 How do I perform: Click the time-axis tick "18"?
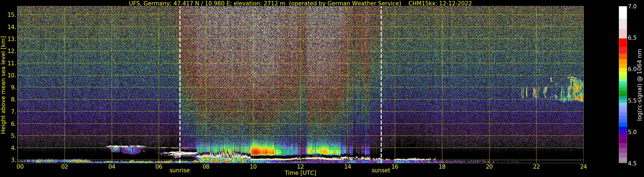click(442, 166)
